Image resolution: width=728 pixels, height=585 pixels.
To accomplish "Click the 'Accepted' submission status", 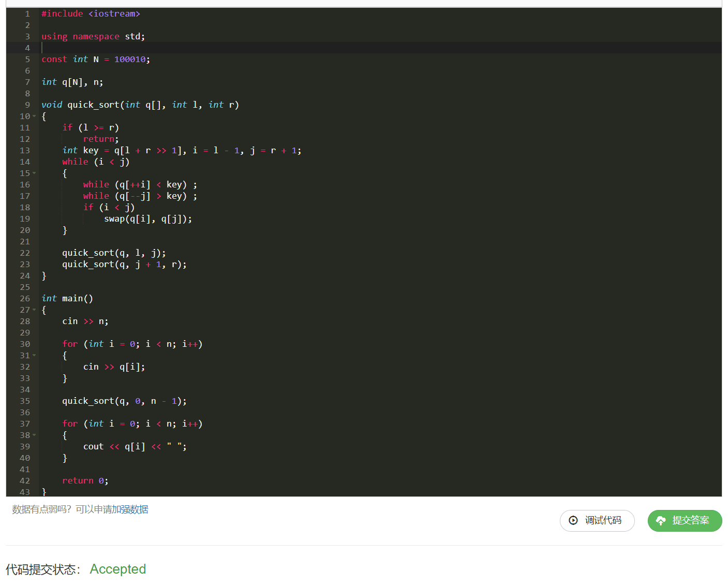I will [x=118, y=569].
